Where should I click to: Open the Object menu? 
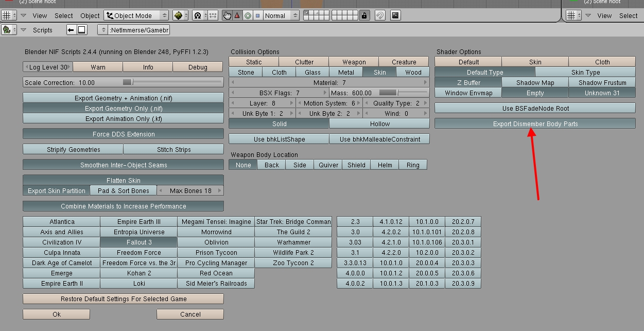[x=90, y=15]
